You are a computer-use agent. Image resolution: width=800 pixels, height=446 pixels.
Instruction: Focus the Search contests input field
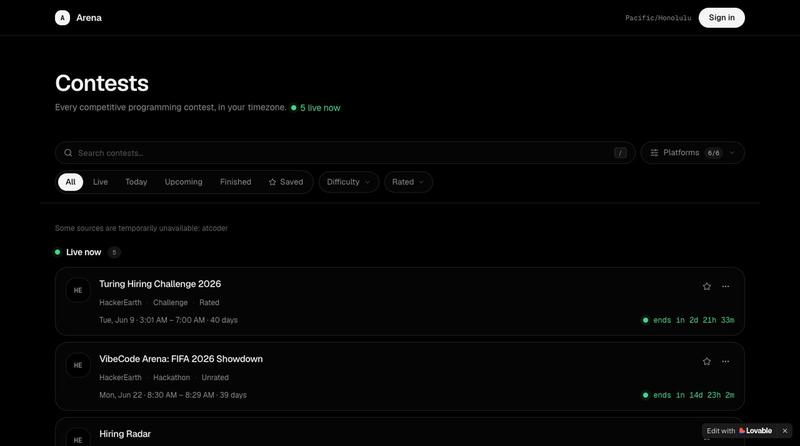tap(345, 153)
